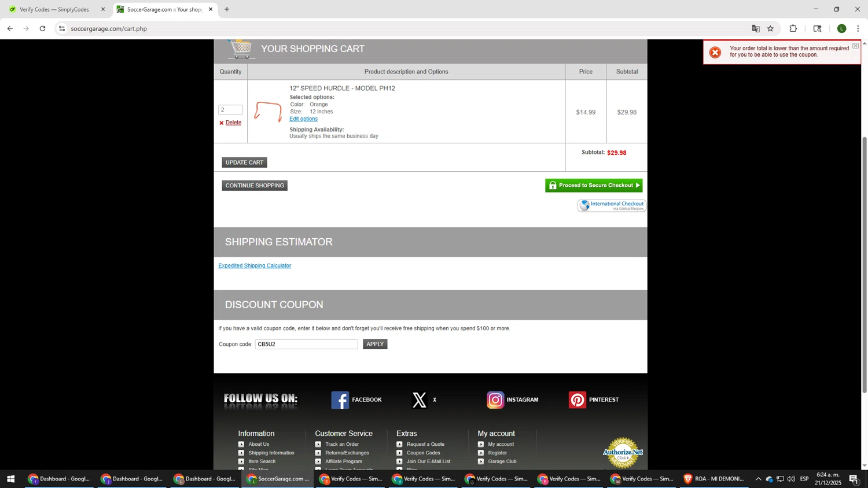This screenshot has height=488, width=868.
Task: Open the Windows notification center icon
Action: pos(854,479)
